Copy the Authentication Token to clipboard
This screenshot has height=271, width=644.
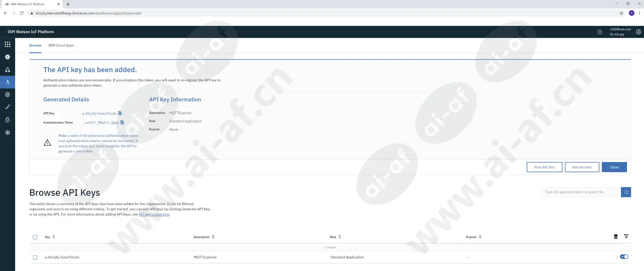tap(122, 123)
